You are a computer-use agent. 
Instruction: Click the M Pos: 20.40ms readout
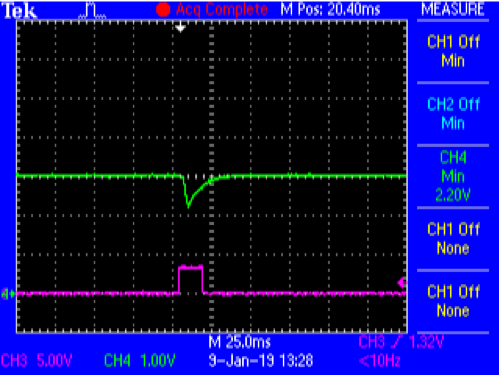pos(330,9)
